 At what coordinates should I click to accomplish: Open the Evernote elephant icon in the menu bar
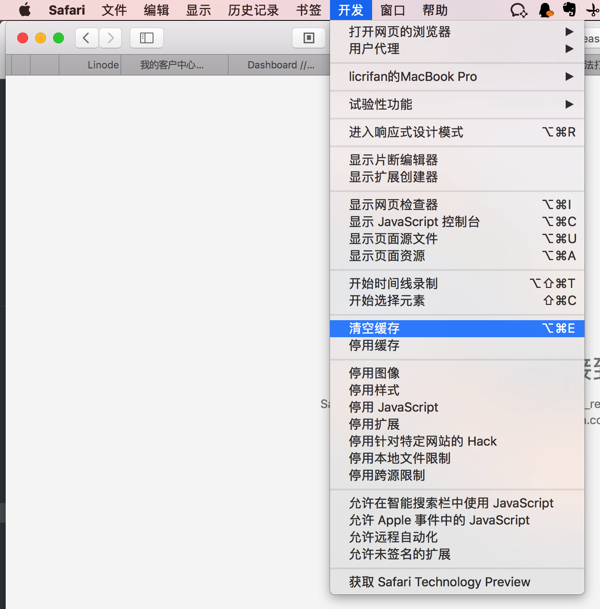[x=569, y=10]
